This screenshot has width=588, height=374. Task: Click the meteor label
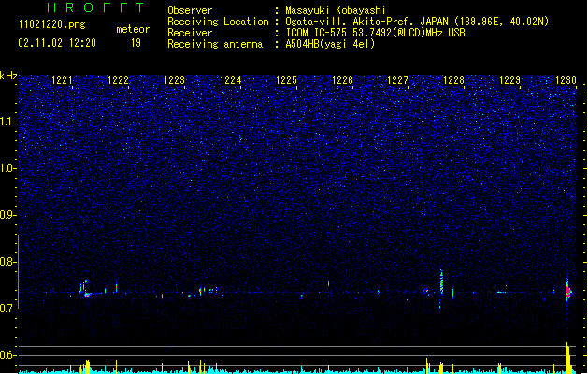pyautogui.click(x=133, y=29)
